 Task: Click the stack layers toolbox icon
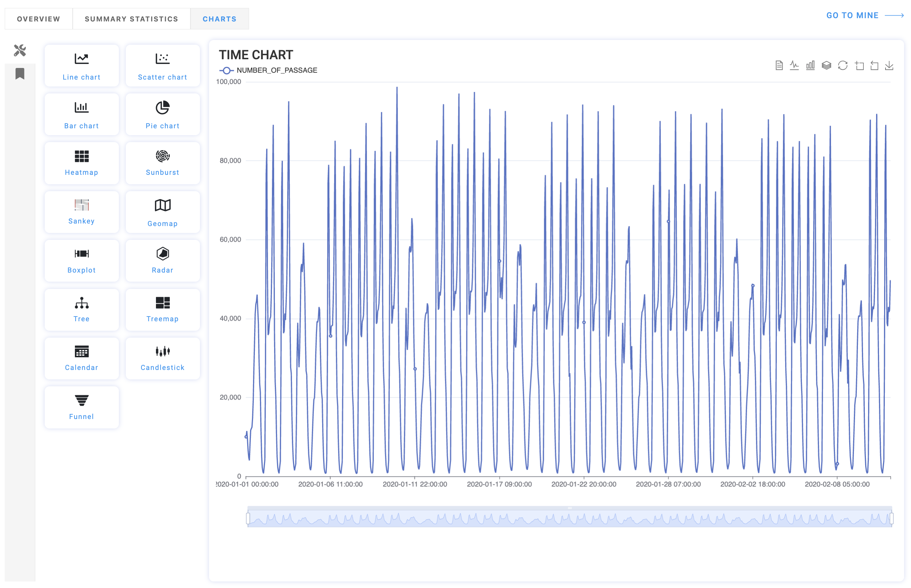[826, 66]
